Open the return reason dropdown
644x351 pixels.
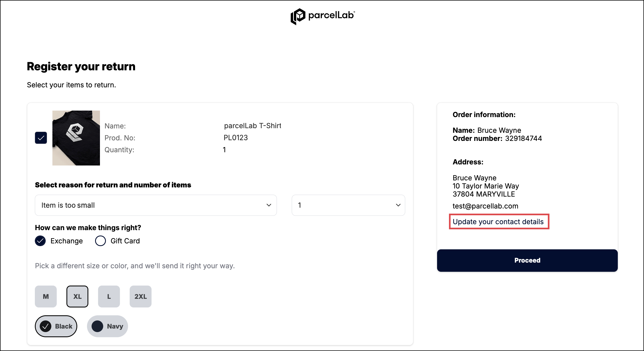(x=156, y=205)
